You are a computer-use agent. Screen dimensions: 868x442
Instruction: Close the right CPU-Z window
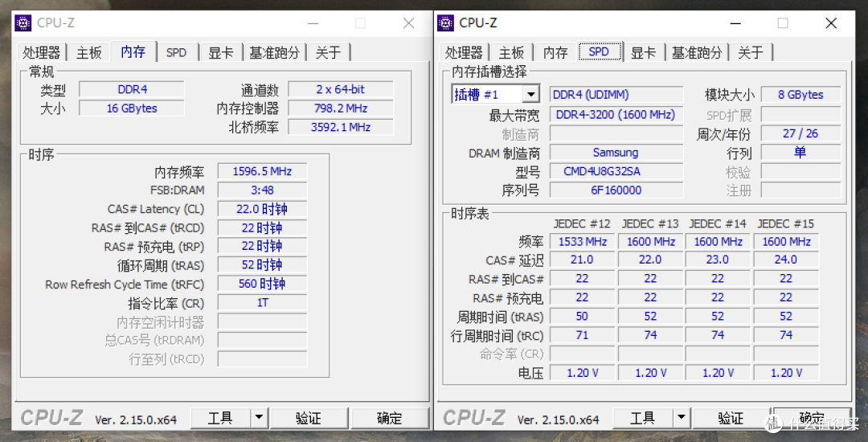[831, 23]
